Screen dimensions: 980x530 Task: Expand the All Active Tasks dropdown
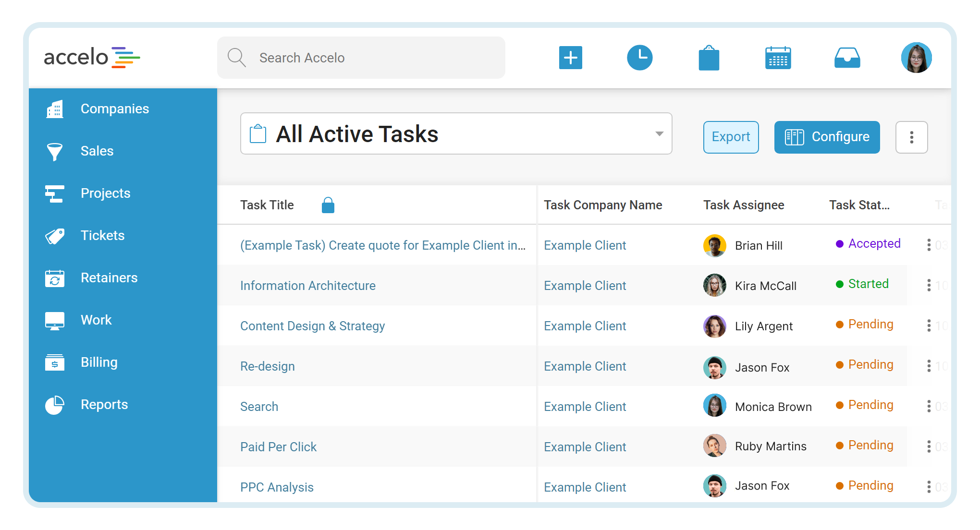(660, 134)
